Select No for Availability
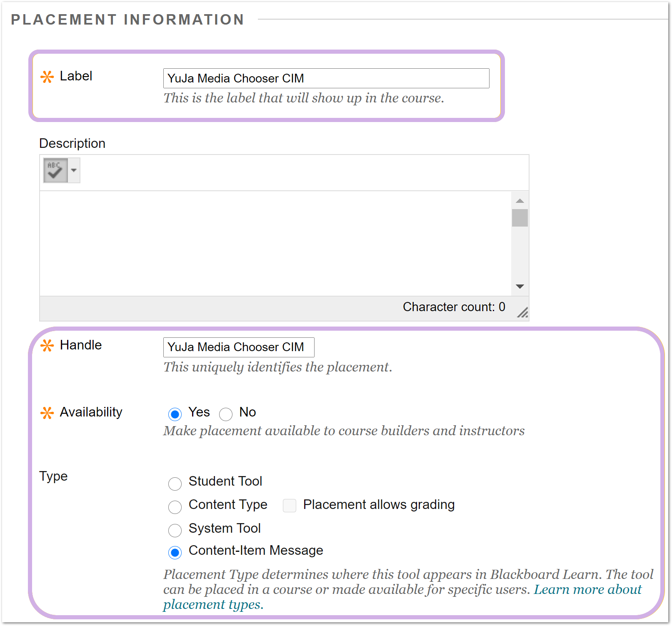The width and height of the screenshot is (672, 626). pyautogui.click(x=226, y=414)
